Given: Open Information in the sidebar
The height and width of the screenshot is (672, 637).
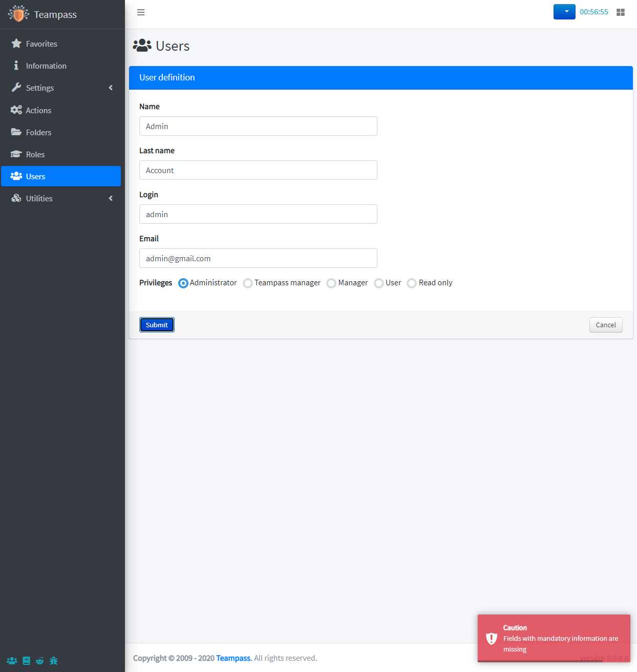Looking at the screenshot, I should tap(61, 66).
